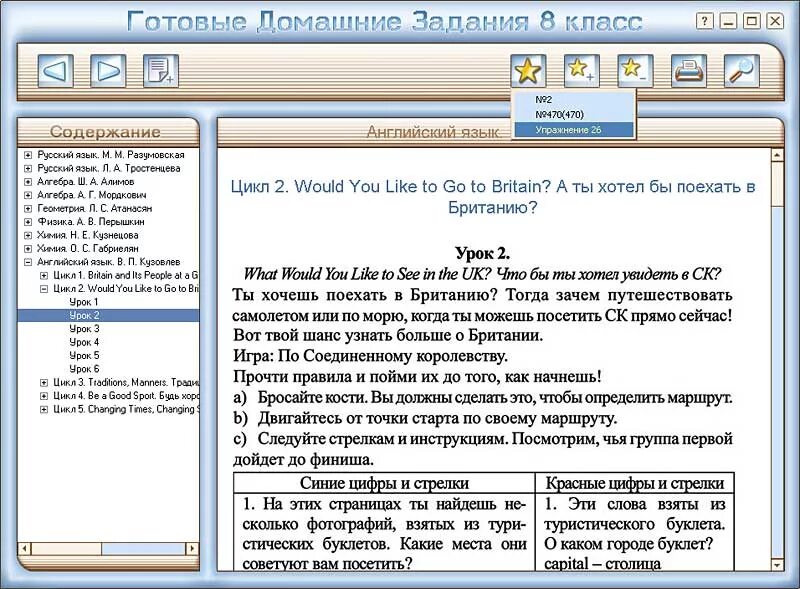
Task: Click table header Красные цифры и стрелки
Action: 635,483
